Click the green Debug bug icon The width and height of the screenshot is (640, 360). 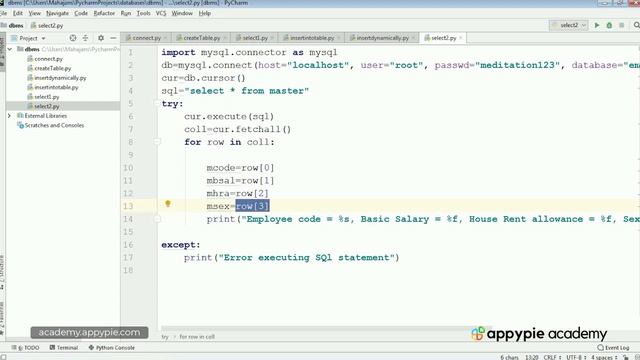[x=609, y=25]
